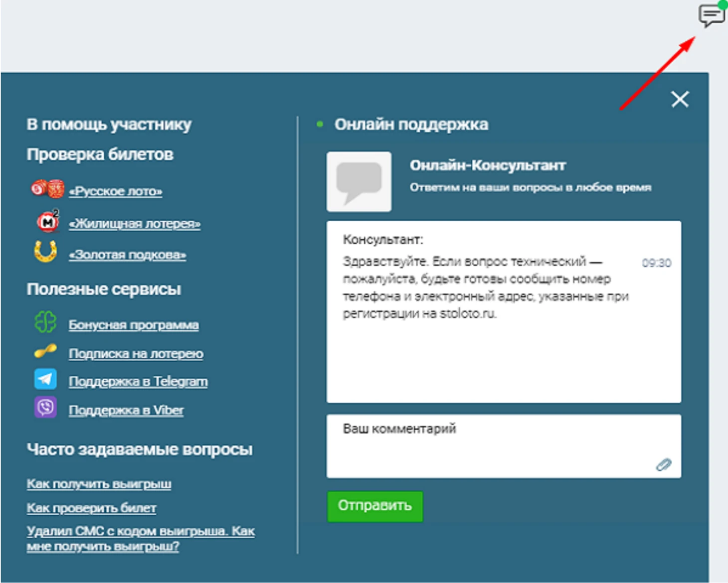Open Поддержка в Viber link

[126, 411]
